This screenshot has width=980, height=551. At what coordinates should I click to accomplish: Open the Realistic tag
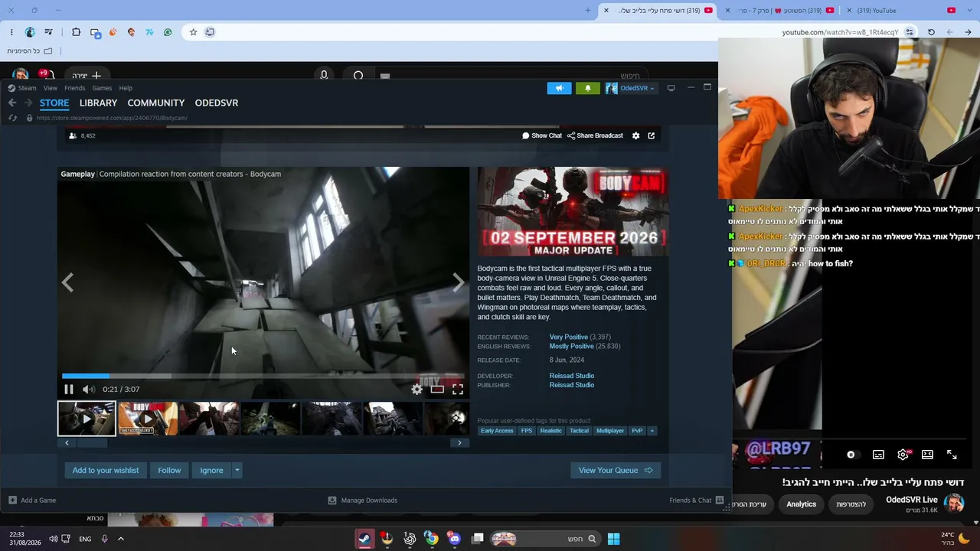[550, 431]
